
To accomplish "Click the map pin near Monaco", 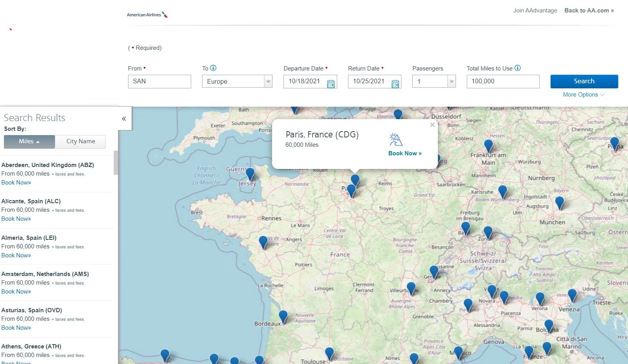I will (459, 353).
